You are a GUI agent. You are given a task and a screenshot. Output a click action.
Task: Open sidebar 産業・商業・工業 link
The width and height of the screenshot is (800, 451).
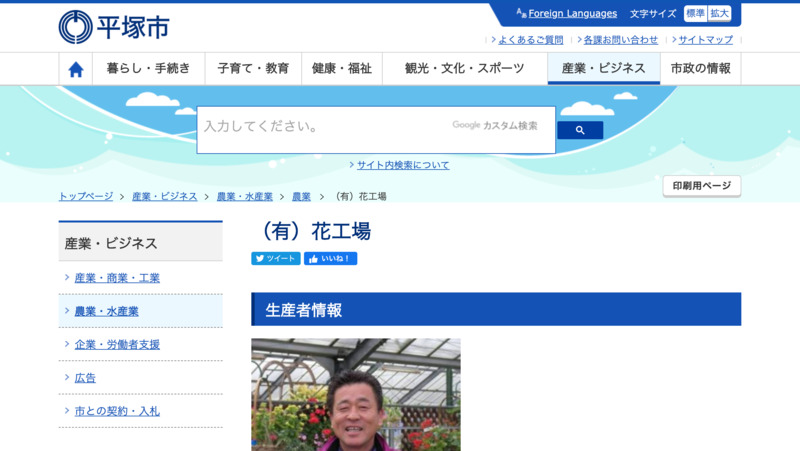(117, 278)
